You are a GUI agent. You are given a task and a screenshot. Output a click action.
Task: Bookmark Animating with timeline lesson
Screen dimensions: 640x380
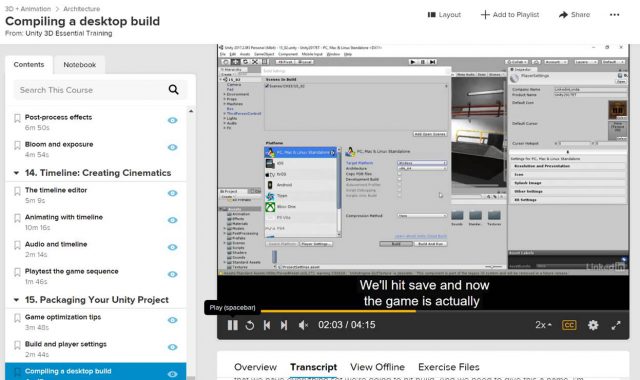(x=17, y=218)
